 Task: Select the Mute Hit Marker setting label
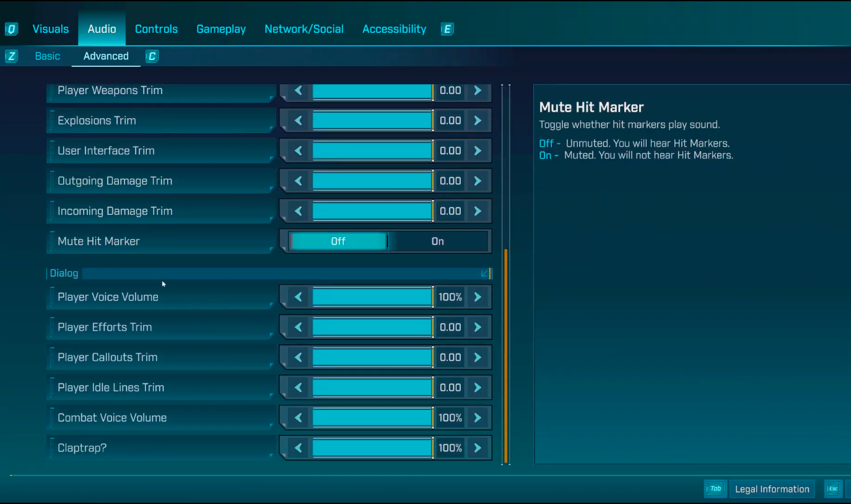coord(162,241)
